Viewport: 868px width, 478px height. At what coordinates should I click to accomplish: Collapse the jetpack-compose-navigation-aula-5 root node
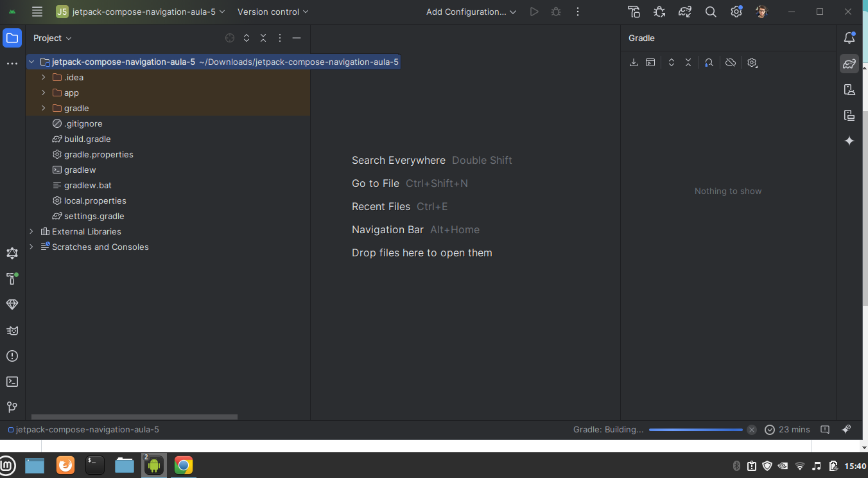31,62
